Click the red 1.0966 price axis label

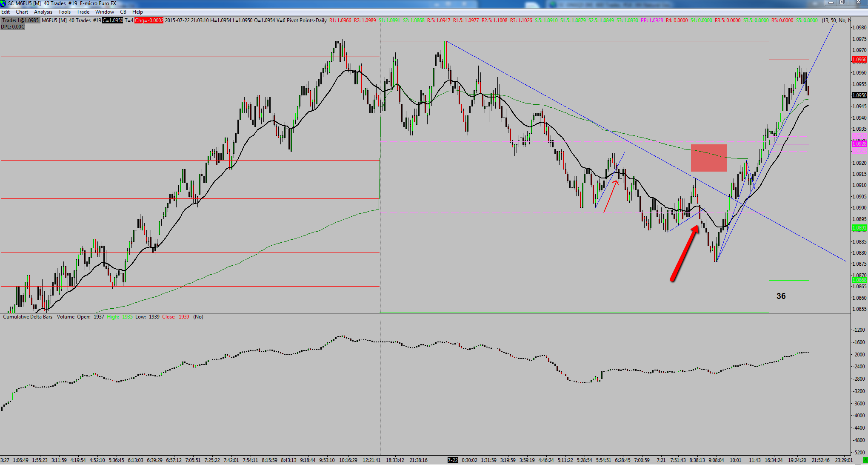coord(859,60)
